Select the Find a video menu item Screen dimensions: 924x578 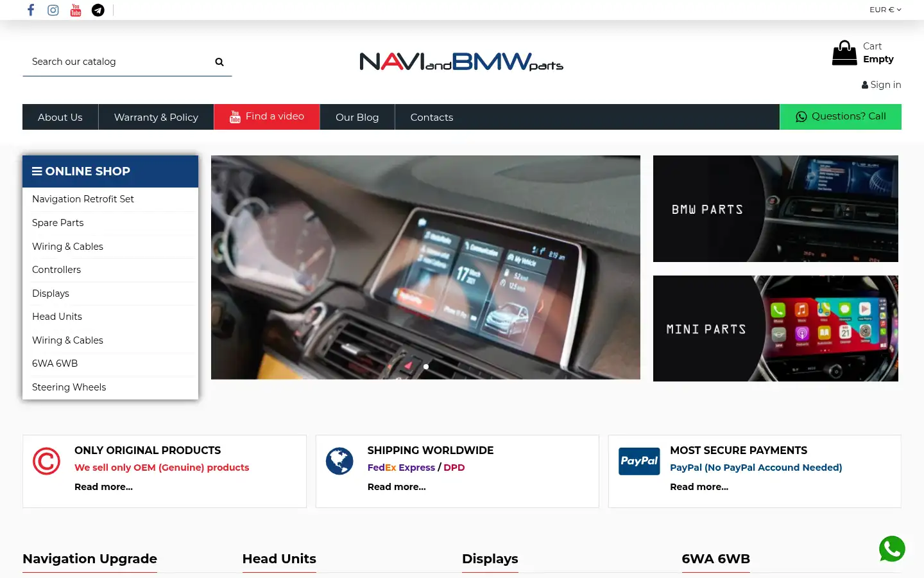pyautogui.click(x=267, y=117)
